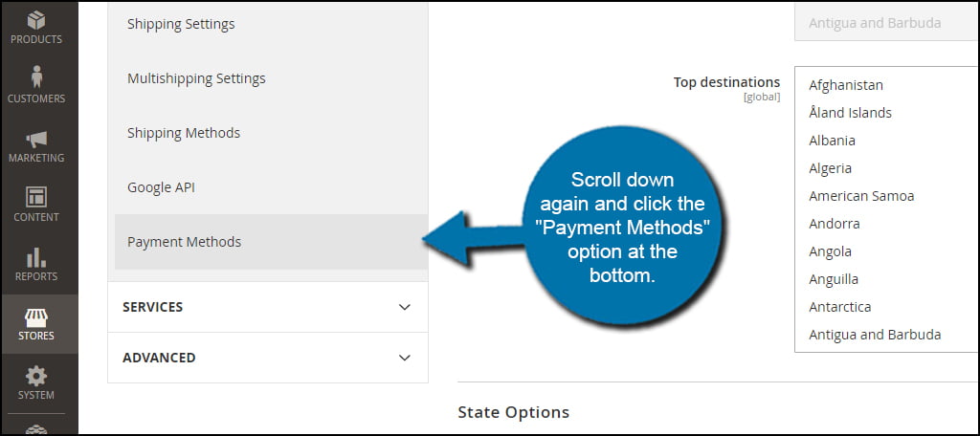Open the Customers sidebar icon
The image size is (980, 436).
point(36,76)
